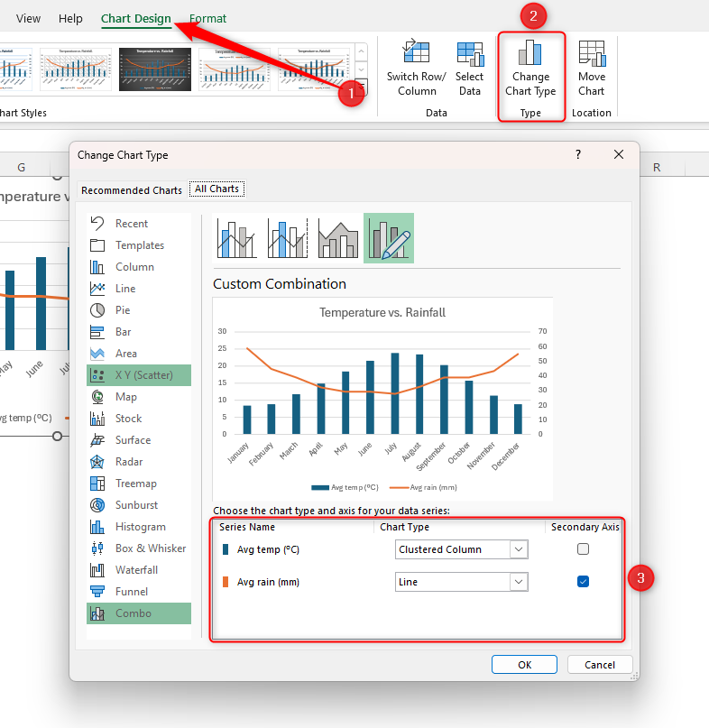Choose the Line chart category
709x728 pixels.
(139, 289)
